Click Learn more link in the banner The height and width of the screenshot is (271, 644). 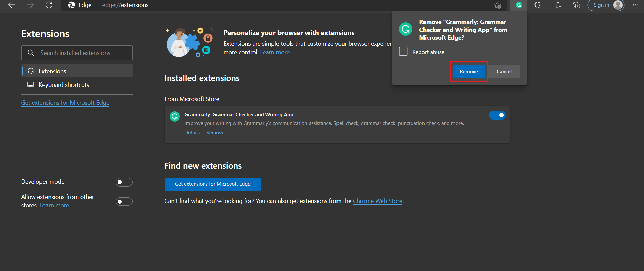pyautogui.click(x=275, y=52)
